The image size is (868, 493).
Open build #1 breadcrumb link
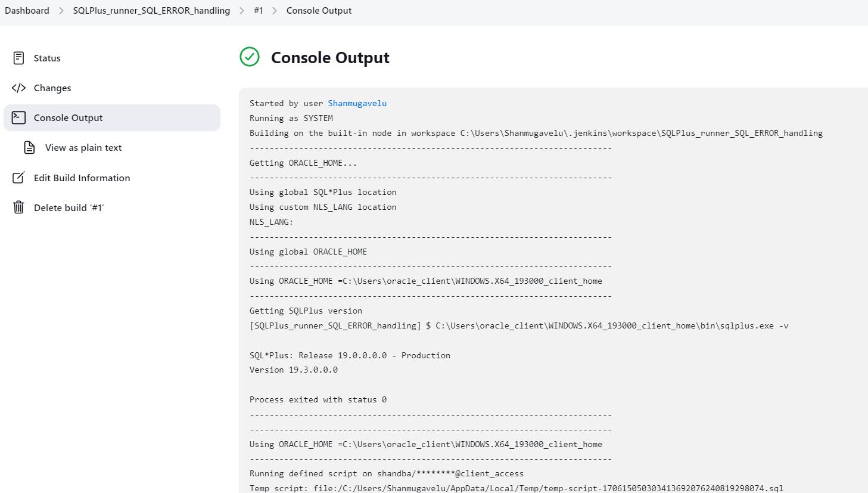pos(258,11)
